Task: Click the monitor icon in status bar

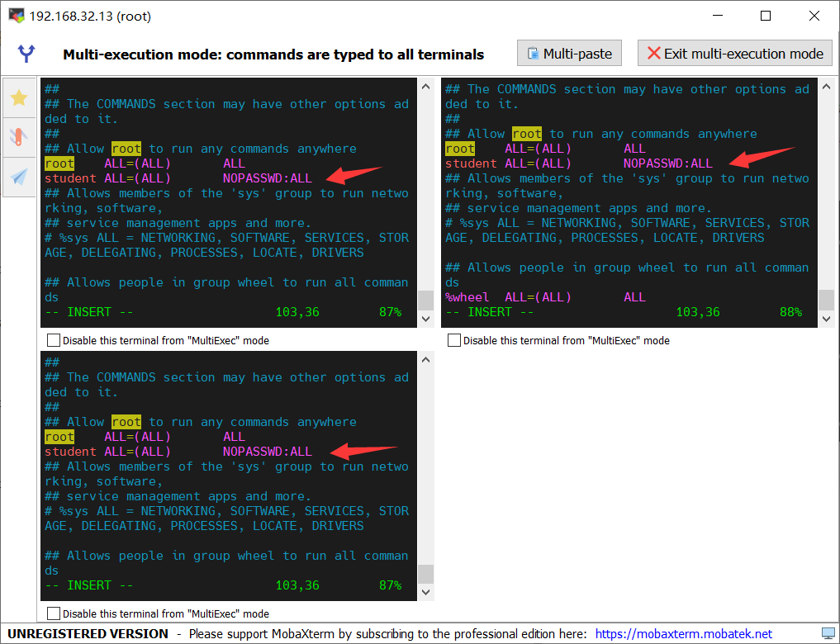Action: tap(828, 634)
